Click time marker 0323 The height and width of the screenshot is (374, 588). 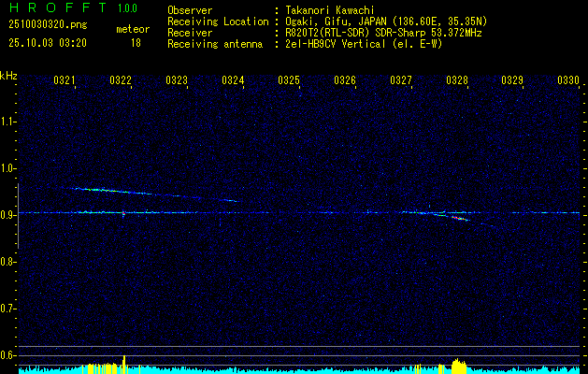pos(177,80)
